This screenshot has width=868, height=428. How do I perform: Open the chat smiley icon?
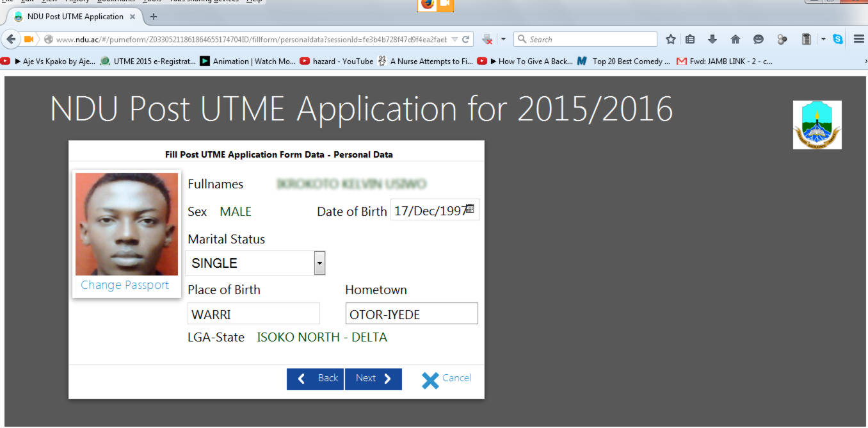pyautogui.click(x=759, y=39)
